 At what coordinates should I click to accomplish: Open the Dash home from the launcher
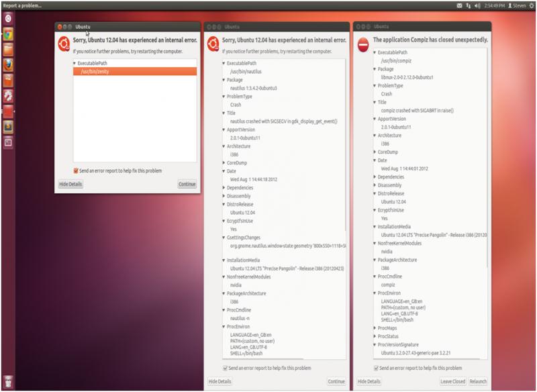point(8,19)
